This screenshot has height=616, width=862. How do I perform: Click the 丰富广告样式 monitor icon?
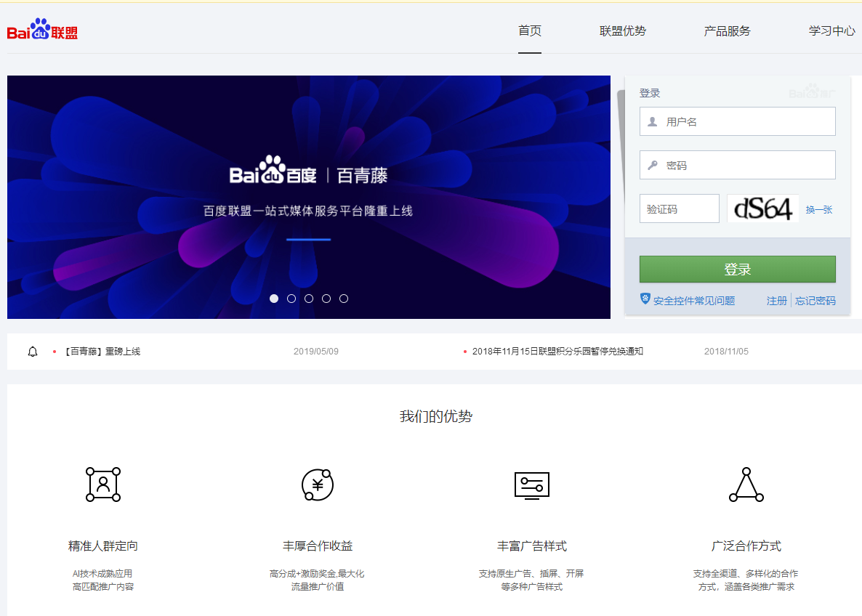point(531,485)
